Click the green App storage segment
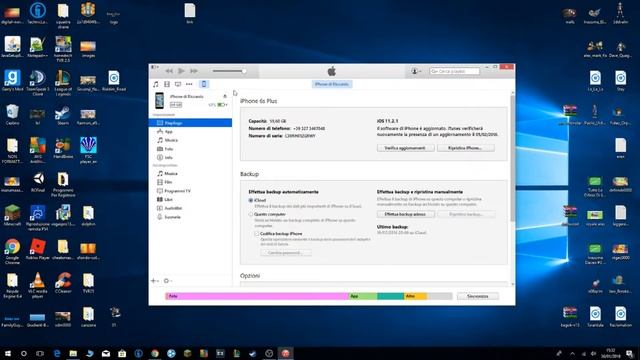The width and height of the screenshot is (640, 360). (363, 296)
